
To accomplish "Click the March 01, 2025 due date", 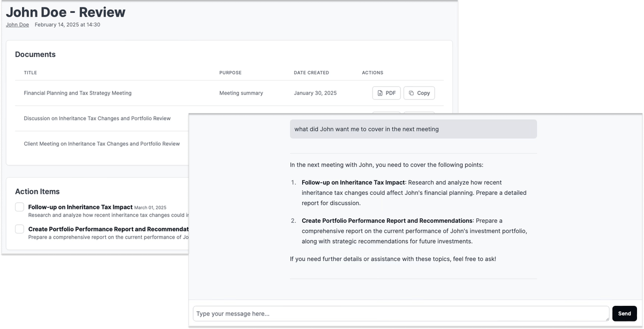I will point(150,208).
